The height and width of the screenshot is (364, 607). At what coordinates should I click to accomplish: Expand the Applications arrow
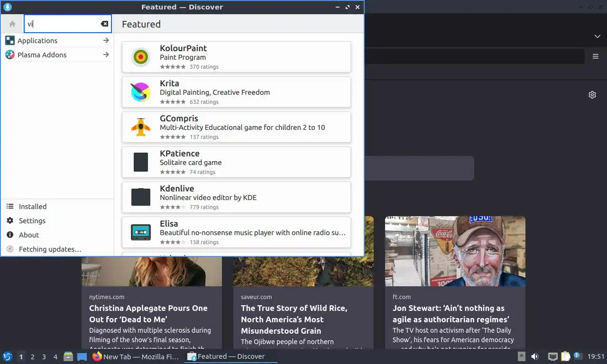(x=106, y=41)
